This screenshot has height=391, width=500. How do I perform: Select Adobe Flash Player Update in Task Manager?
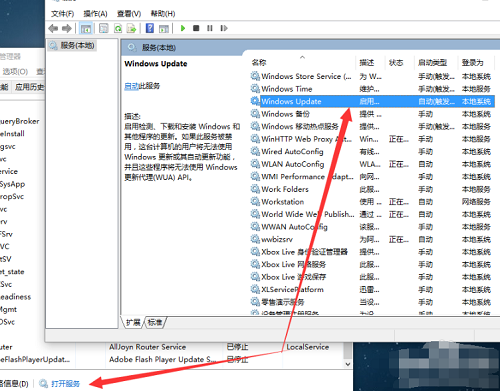tap(163, 360)
